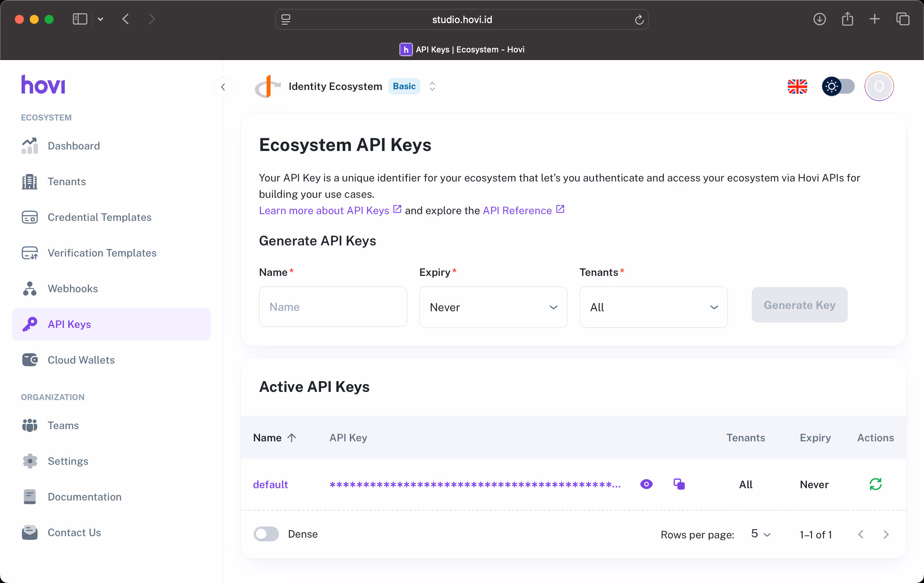Go to next table page

pyautogui.click(x=886, y=534)
